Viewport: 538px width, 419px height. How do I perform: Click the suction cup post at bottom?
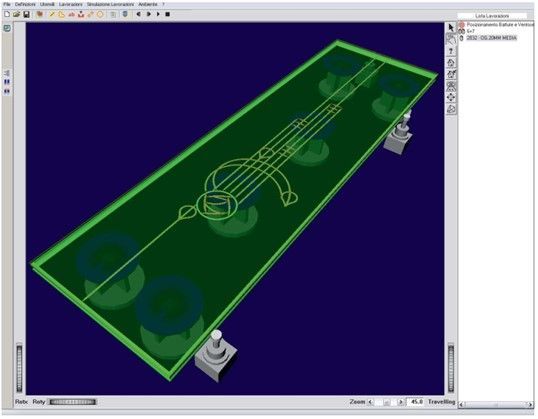pyautogui.click(x=216, y=356)
